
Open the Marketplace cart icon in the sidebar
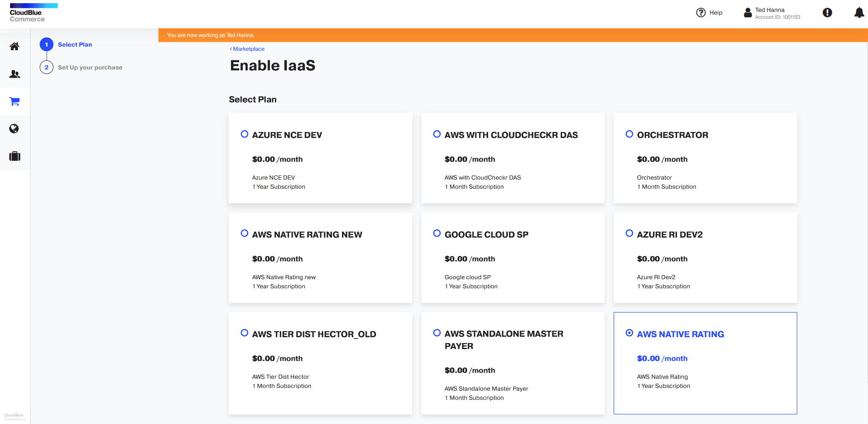coord(15,101)
